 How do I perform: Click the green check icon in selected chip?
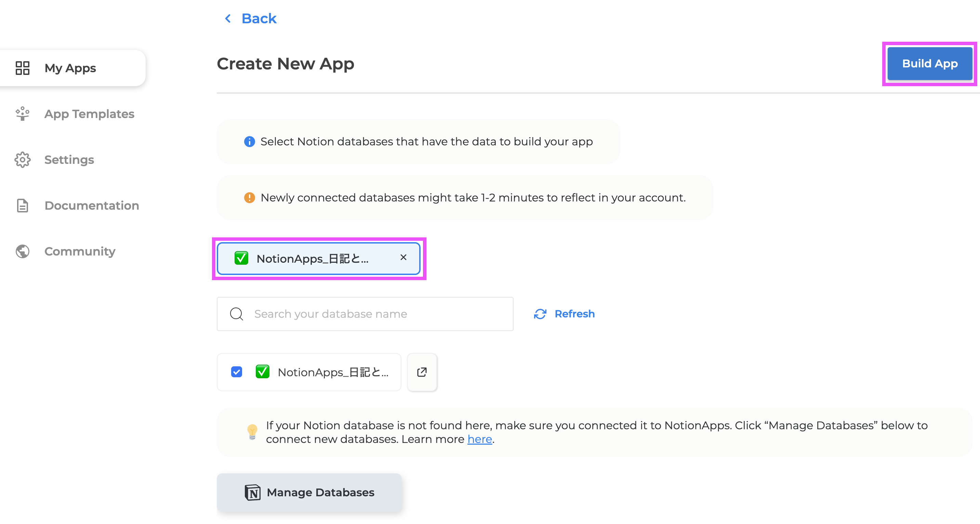(241, 258)
